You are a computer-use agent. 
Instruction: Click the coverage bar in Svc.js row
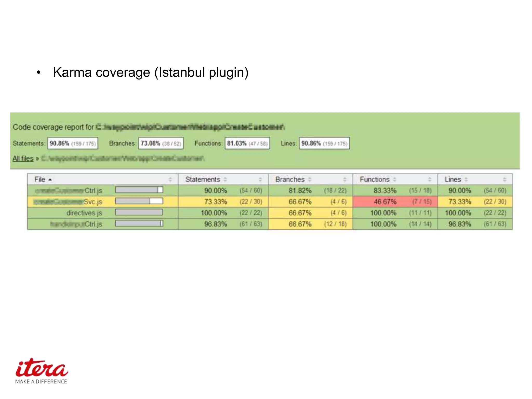click(x=139, y=201)
